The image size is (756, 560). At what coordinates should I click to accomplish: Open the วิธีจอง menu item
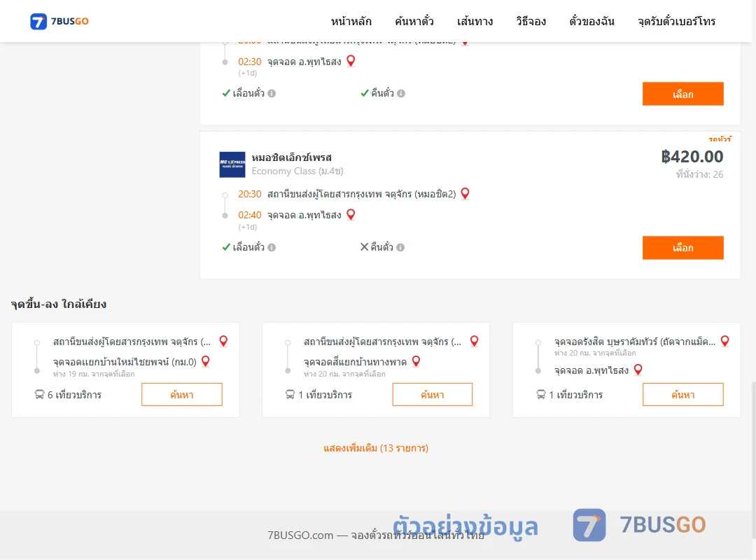(x=531, y=21)
